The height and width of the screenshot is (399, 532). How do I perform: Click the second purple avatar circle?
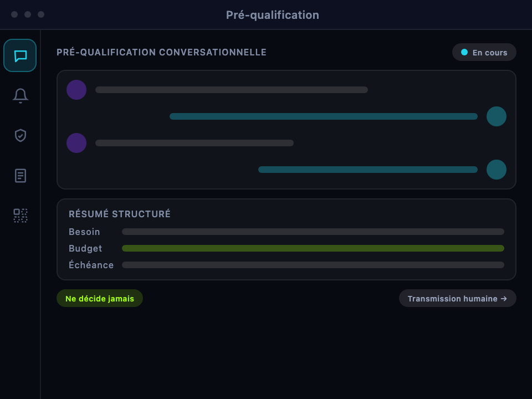76,143
